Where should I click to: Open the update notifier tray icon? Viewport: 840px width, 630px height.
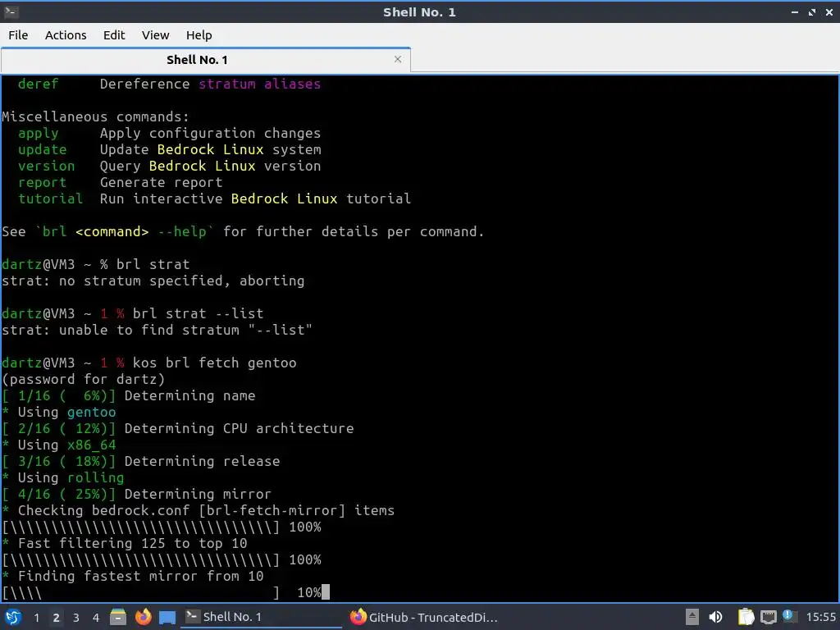[x=788, y=616]
